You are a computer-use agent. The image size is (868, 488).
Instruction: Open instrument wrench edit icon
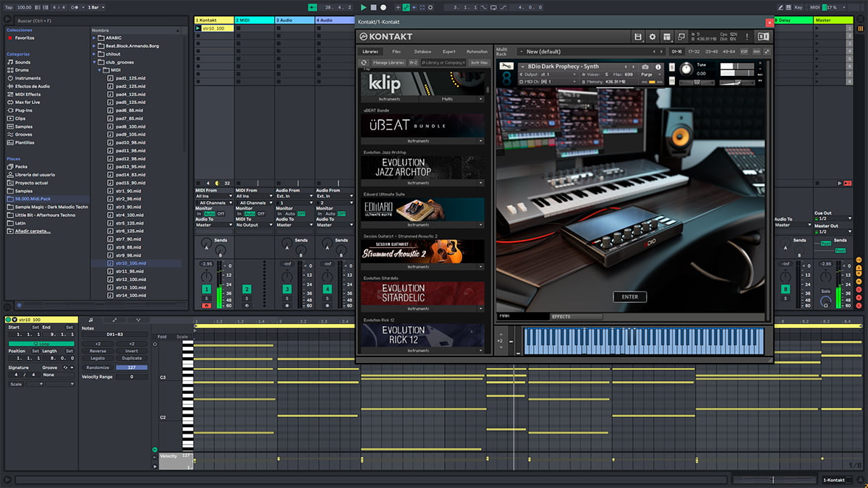coord(506,67)
